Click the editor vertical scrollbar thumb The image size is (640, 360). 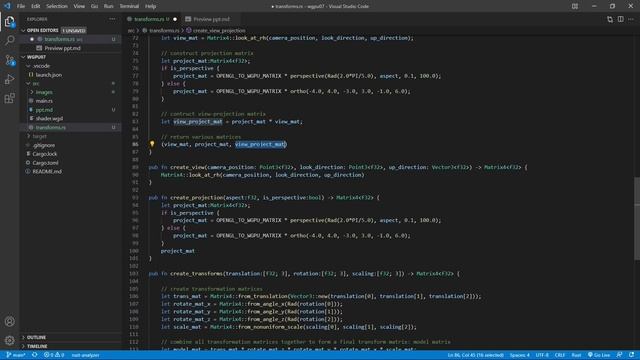point(637,218)
